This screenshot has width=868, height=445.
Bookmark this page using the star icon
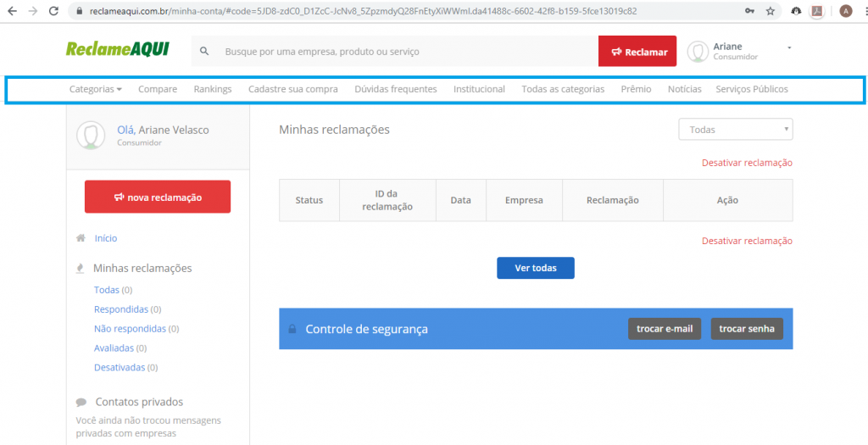click(770, 11)
